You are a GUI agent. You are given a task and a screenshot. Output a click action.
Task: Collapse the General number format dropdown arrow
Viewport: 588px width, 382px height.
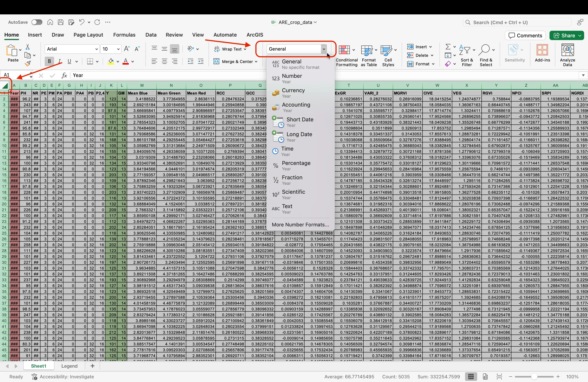(x=324, y=49)
